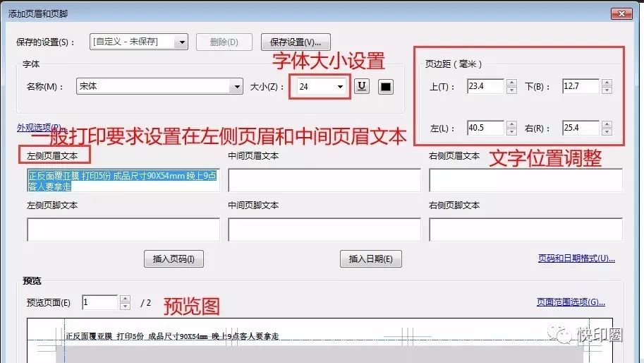644x363 pixels.
Task: Open the saved settings dropdown
Action: (x=139, y=42)
